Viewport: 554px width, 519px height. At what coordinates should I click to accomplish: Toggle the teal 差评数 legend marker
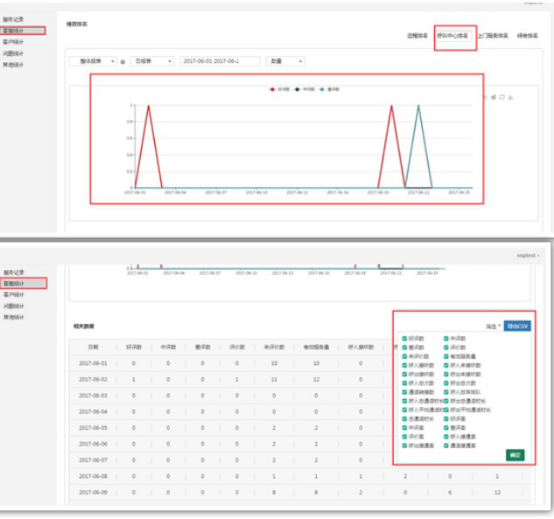(x=322, y=89)
